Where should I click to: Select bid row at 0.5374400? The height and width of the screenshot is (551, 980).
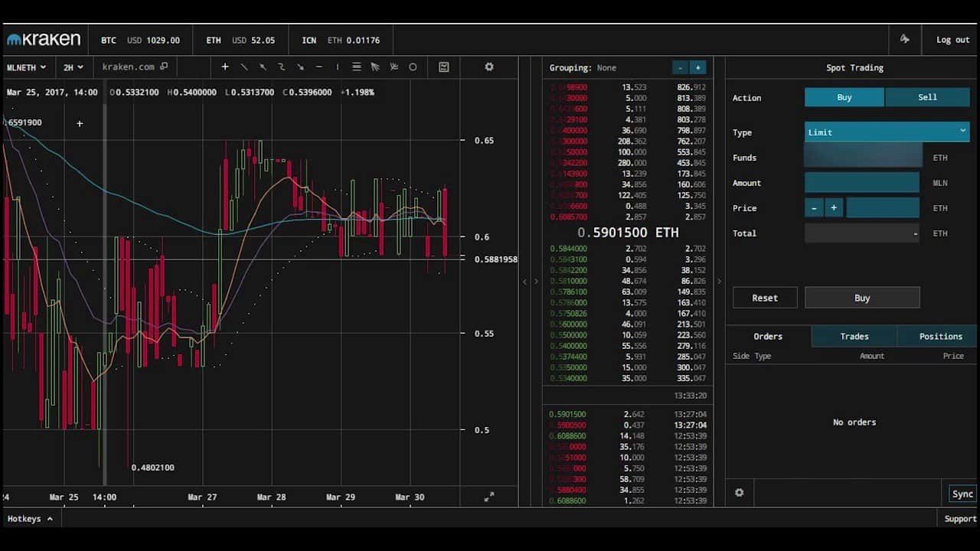(628, 357)
